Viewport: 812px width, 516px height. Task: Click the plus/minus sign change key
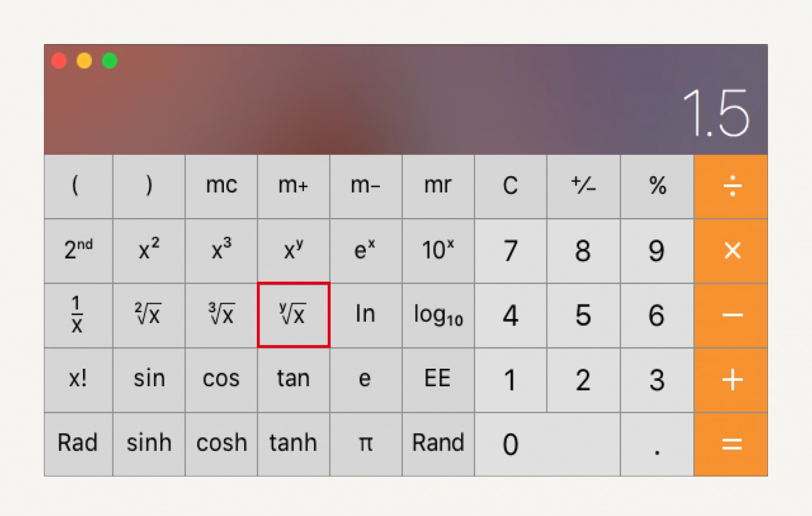tap(583, 187)
